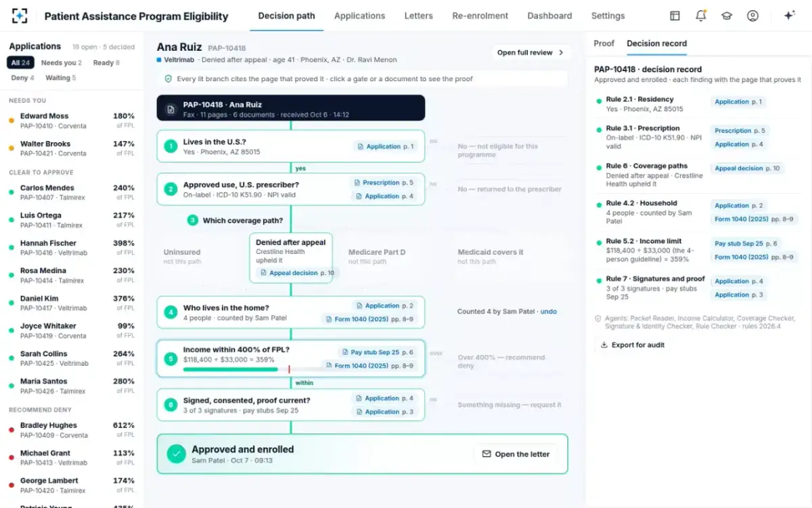Open Application p. 1 under Rule 2.1 Residency
Image resolution: width=812 pixels, height=508 pixels.
tap(738, 102)
